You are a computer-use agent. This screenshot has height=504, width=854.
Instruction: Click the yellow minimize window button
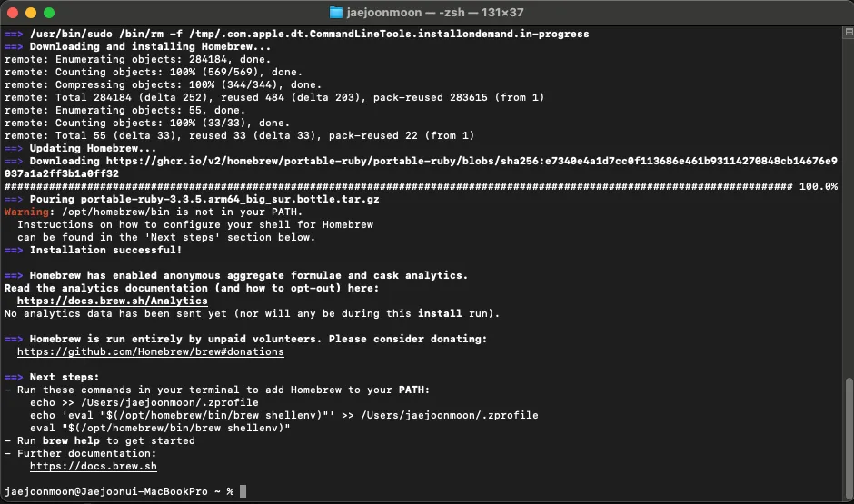click(31, 13)
